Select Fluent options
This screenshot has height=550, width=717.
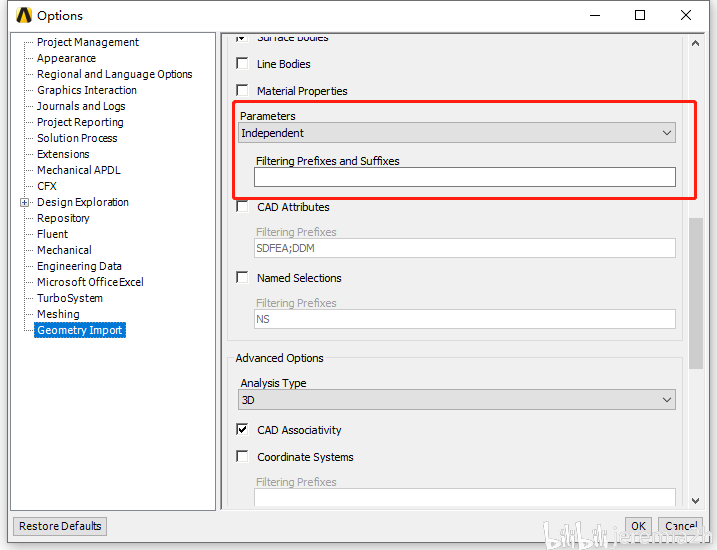pyautogui.click(x=52, y=234)
